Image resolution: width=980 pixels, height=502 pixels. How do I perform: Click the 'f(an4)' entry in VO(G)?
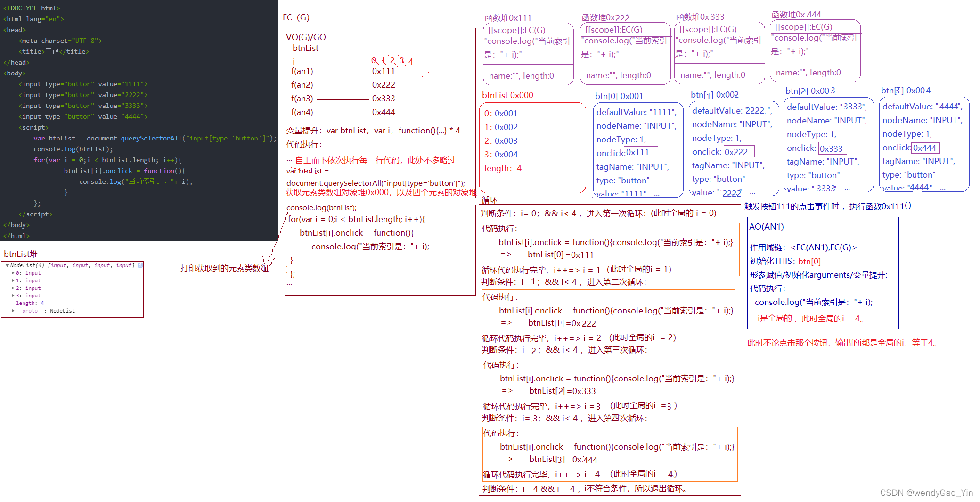(x=302, y=112)
